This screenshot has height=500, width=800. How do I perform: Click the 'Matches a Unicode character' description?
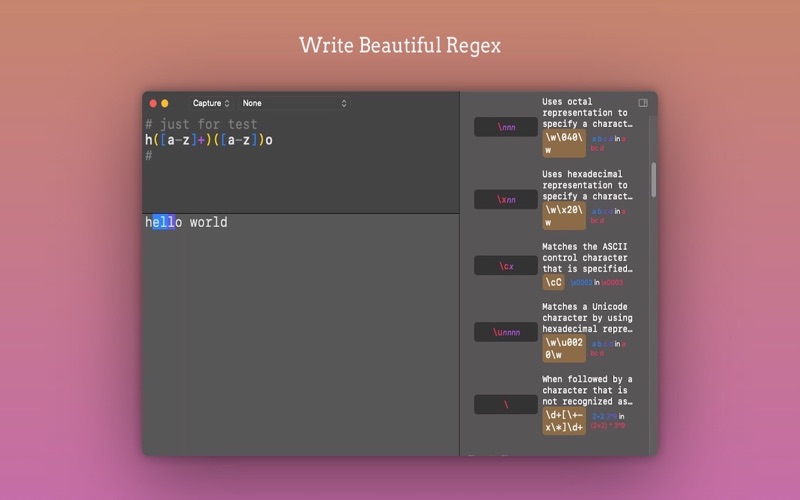tap(587, 318)
